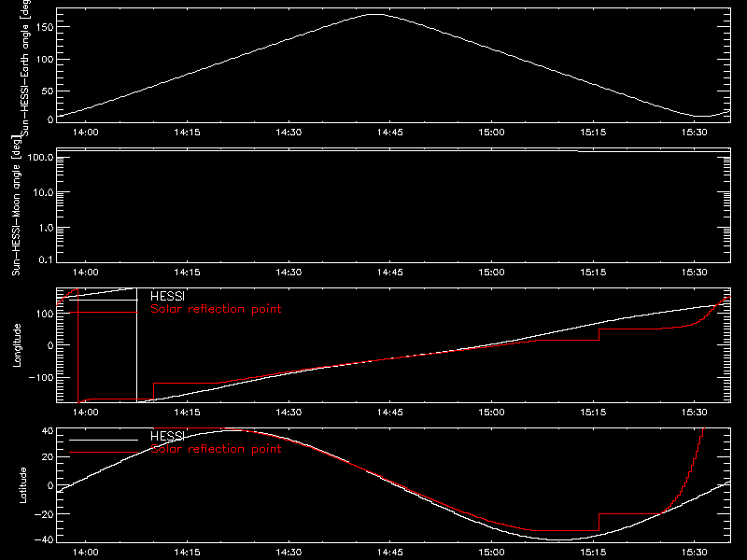Screen dimensions: 747x560
Task: Select 14:30 label under Moon angle plot
Action: pos(289,273)
